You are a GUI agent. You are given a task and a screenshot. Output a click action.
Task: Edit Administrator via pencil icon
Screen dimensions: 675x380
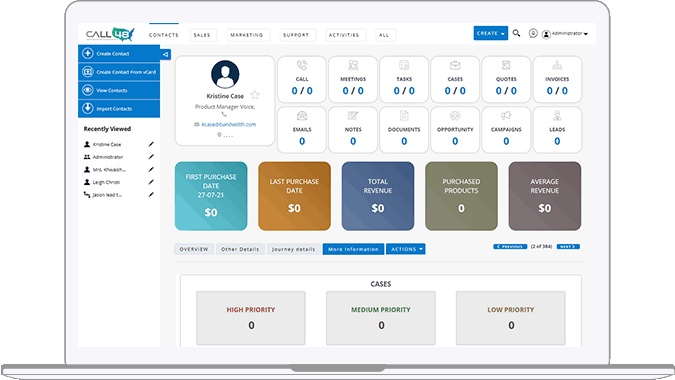click(x=151, y=157)
